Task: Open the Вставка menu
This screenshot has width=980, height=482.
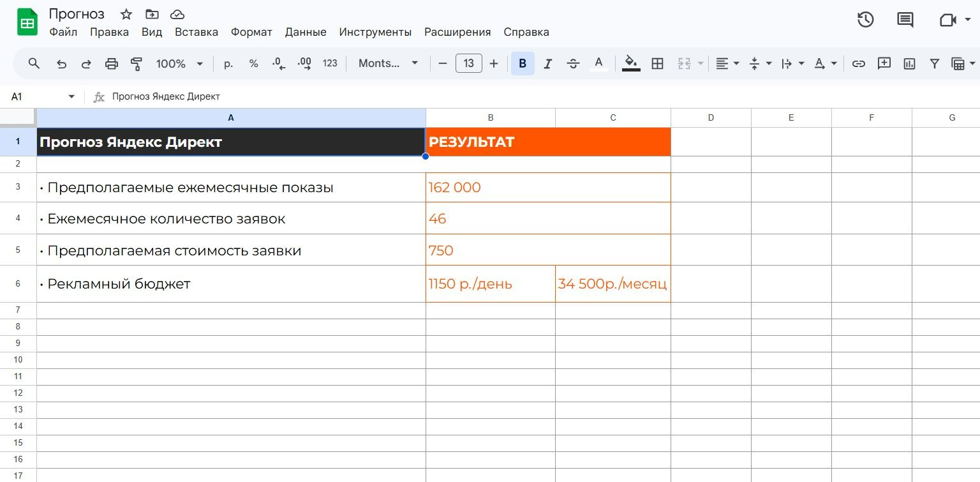Action: click(197, 32)
